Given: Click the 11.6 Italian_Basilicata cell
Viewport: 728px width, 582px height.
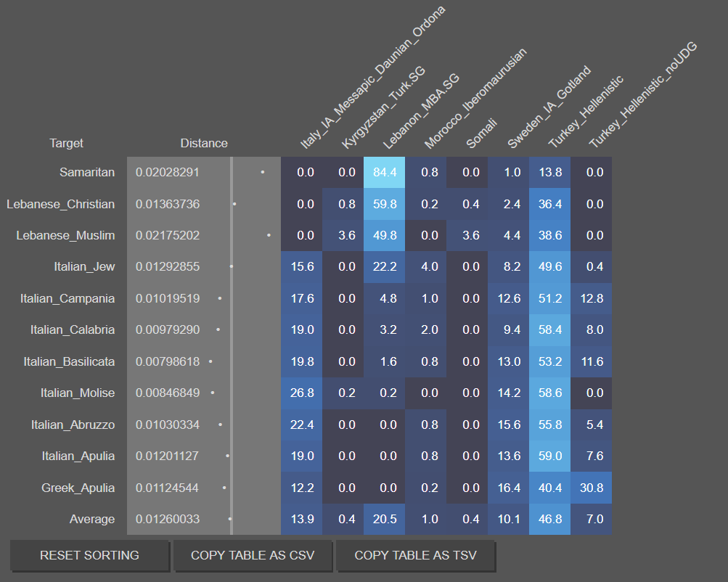Looking at the screenshot, I should pyautogui.click(x=591, y=361).
